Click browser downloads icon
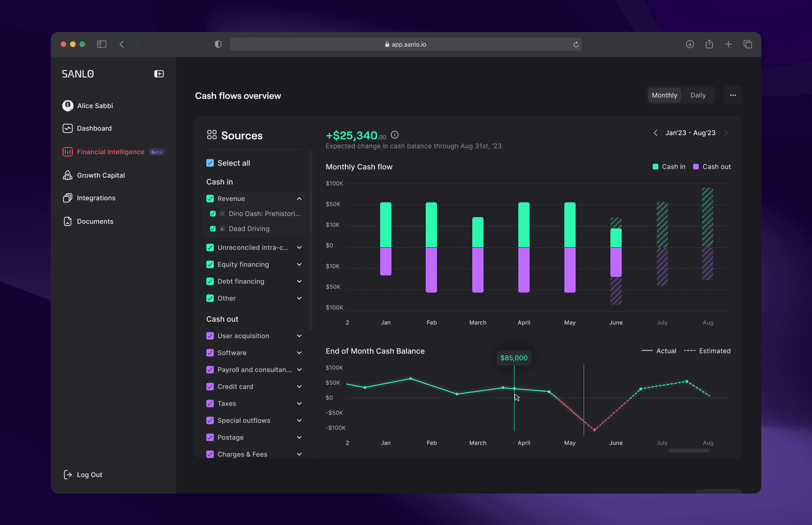The width and height of the screenshot is (812, 525). click(x=690, y=44)
